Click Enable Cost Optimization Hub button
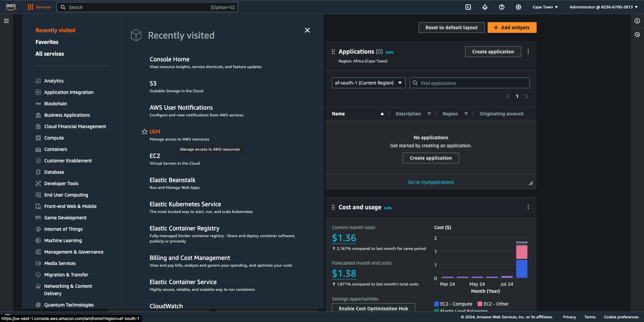The image size is (644, 322). pyautogui.click(x=374, y=308)
